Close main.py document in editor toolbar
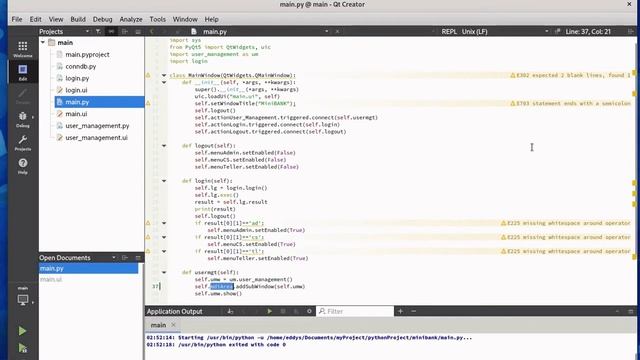Viewport: 640px width, 360px height. [338, 31]
